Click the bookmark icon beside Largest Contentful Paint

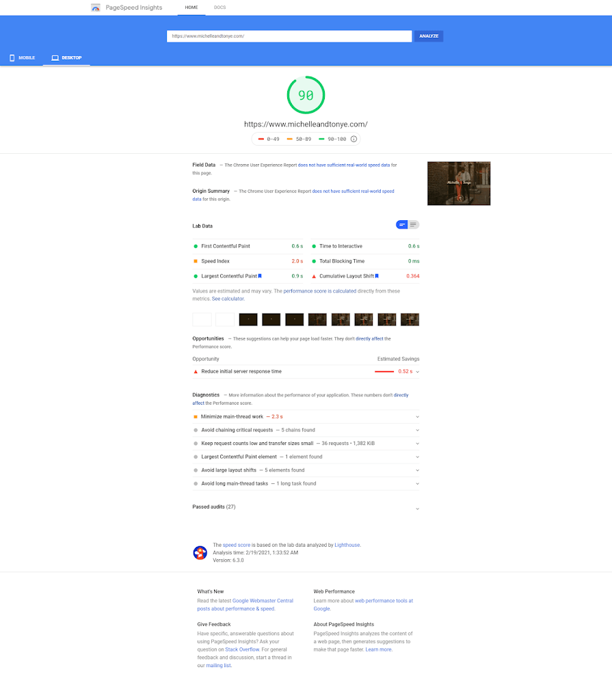click(x=260, y=276)
